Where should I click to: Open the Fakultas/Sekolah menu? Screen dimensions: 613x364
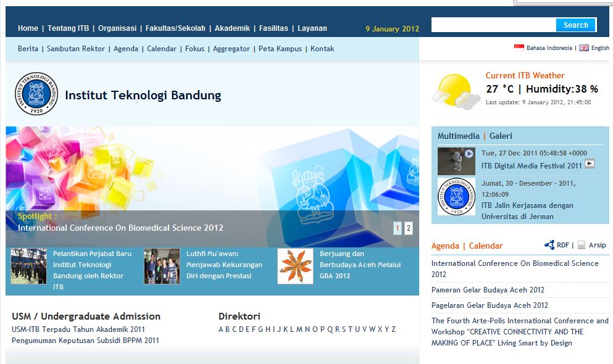click(175, 28)
